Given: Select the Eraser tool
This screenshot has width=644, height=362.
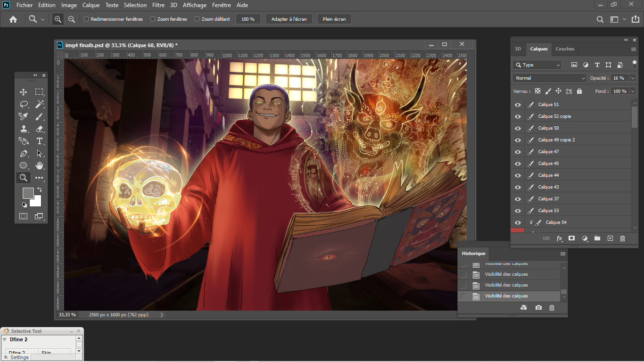Looking at the screenshot, I should click(x=40, y=129).
